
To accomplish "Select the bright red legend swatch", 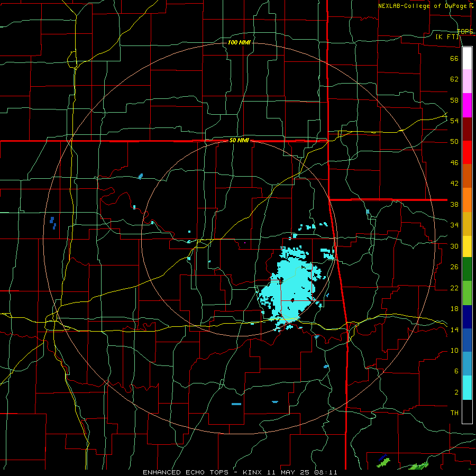I will click(x=467, y=152).
